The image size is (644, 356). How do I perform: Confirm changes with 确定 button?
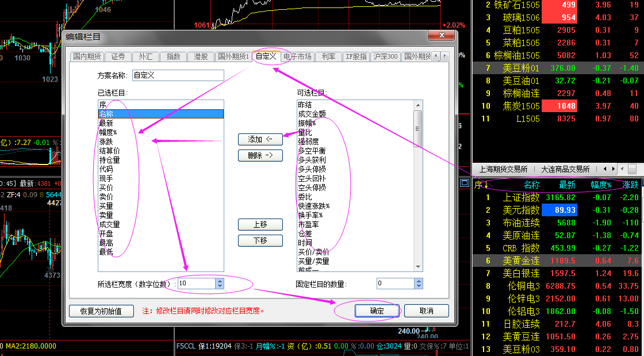pyautogui.click(x=377, y=311)
